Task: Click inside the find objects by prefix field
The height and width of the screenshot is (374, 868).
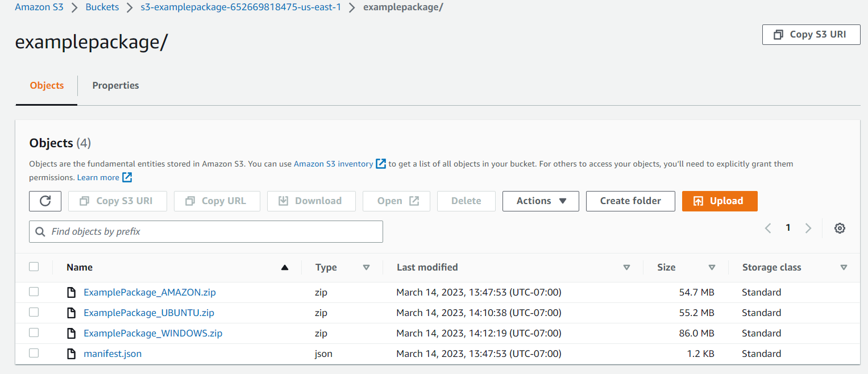Action: [206, 231]
